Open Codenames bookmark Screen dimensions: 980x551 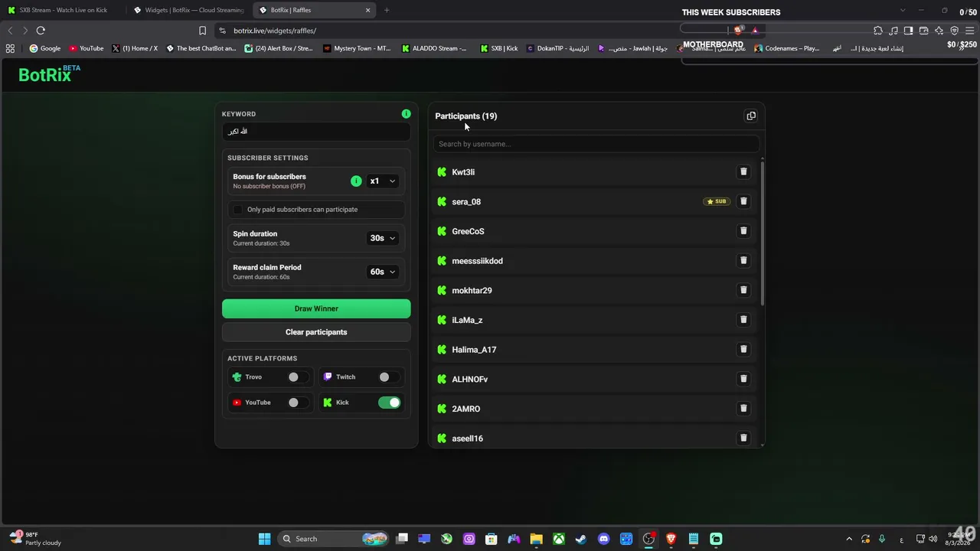(x=787, y=48)
